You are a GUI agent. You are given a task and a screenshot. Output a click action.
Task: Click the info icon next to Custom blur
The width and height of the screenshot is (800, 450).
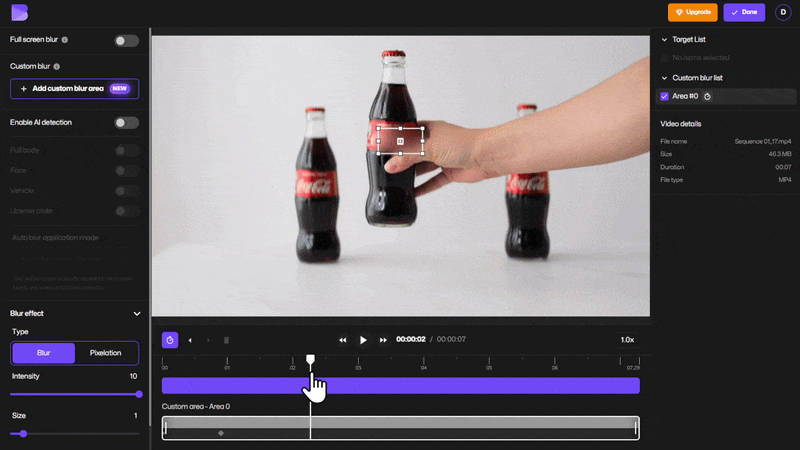(56, 66)
